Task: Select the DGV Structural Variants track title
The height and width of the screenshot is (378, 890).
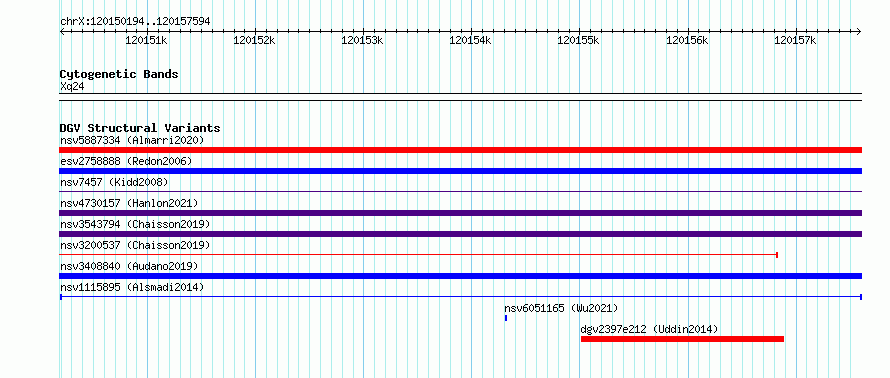Action: [140, 128]
